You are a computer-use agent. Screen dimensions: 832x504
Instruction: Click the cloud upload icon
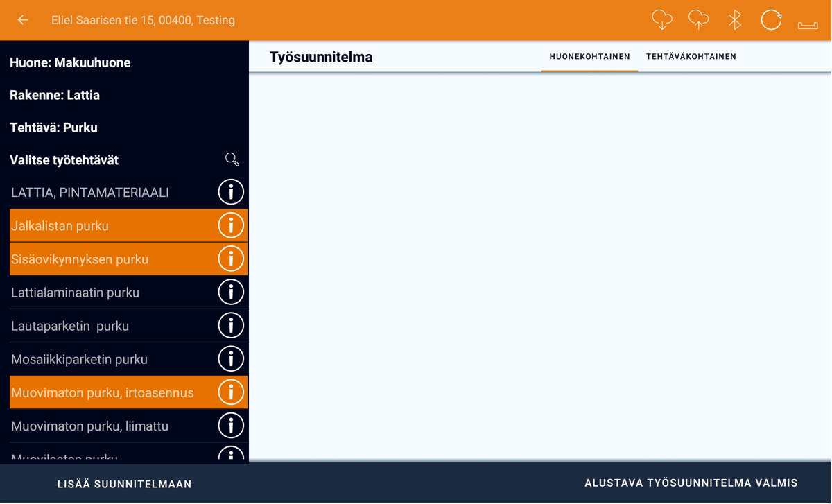pos(698,20)
